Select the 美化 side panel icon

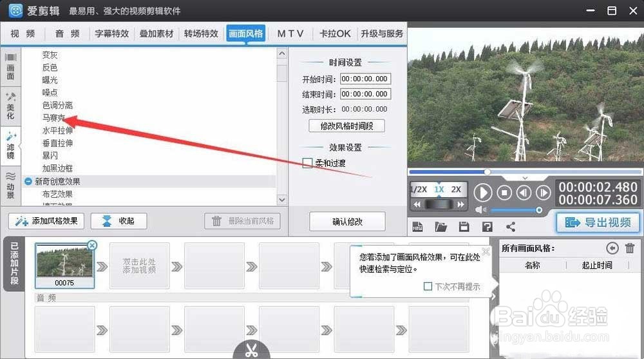pos(11,106)
